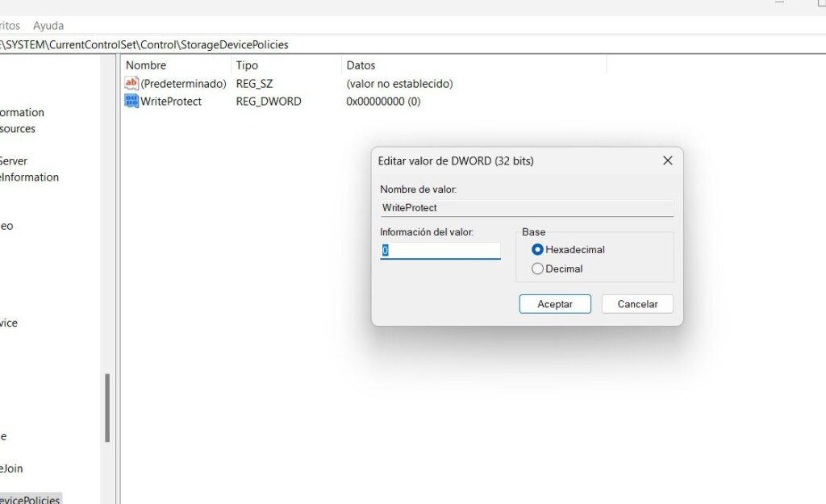
Task: Click the Nombre de valor field
Action: coord(527,207)
